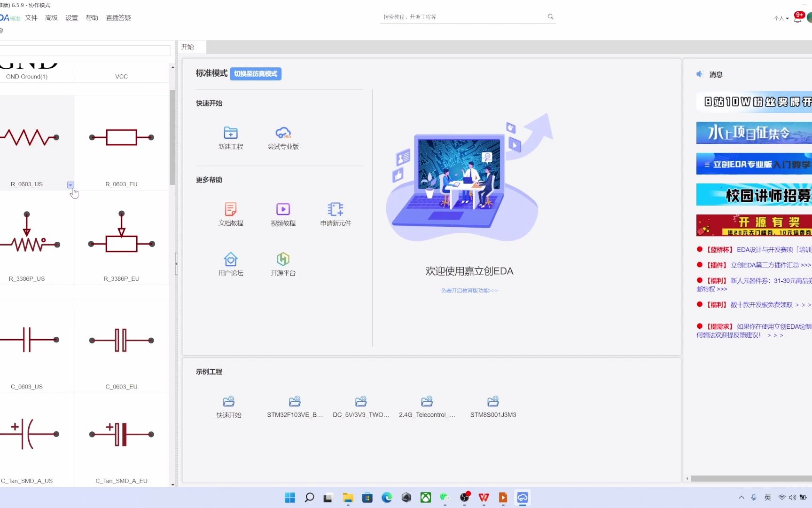The width and height of the screenshot is (812, 508).
Task: Open Microsoft Edge from the taskbar
Action: tap(387, 498)
